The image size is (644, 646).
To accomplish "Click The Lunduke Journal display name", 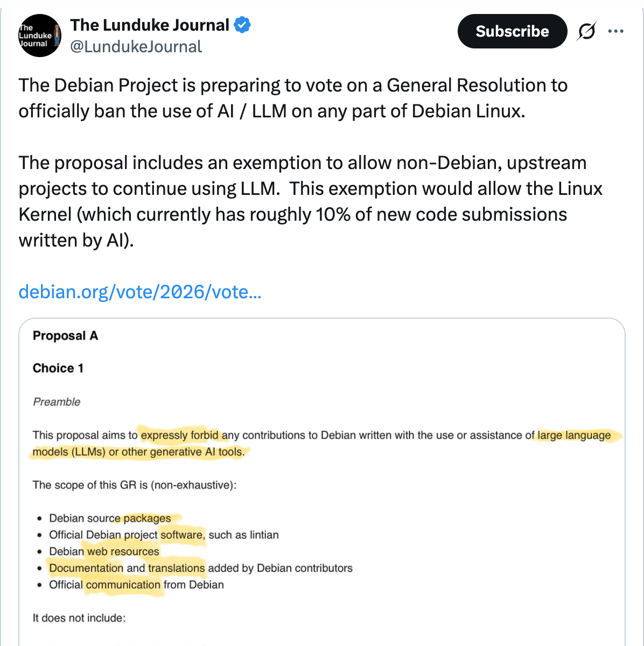I will click(x=150, y=25).
